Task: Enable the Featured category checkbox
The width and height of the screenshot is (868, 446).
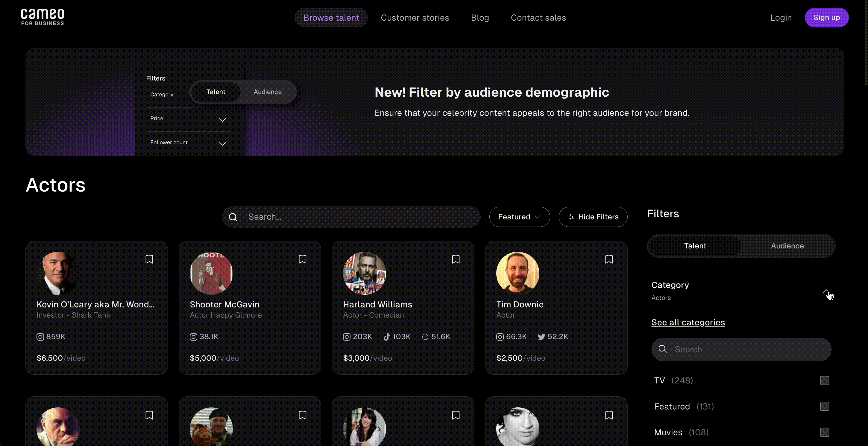Action: tap(824, 406)
